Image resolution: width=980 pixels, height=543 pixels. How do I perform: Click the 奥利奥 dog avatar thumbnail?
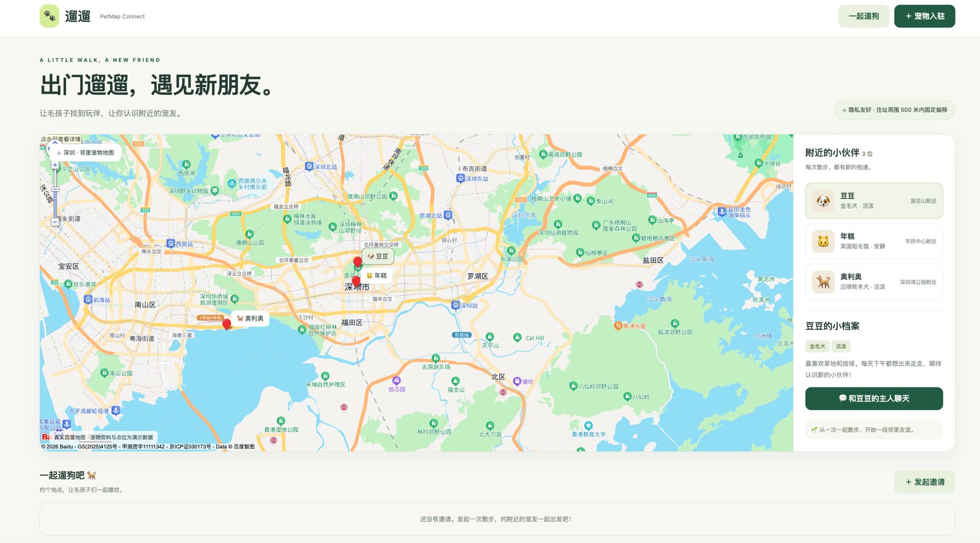click(823, 282)
